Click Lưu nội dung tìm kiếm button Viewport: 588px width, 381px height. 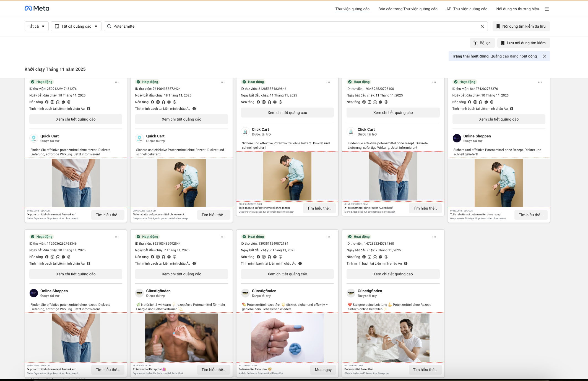[523, 43]
